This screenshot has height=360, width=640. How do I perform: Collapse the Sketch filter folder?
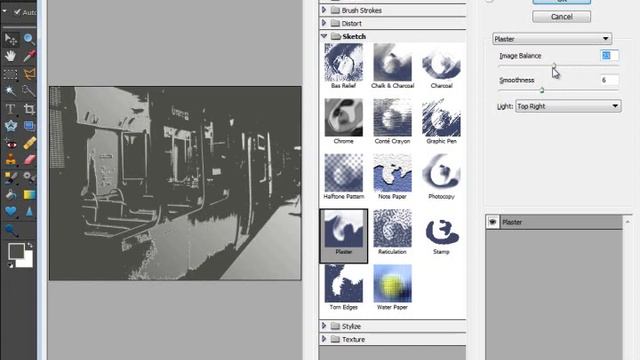(x=324, y=36)
